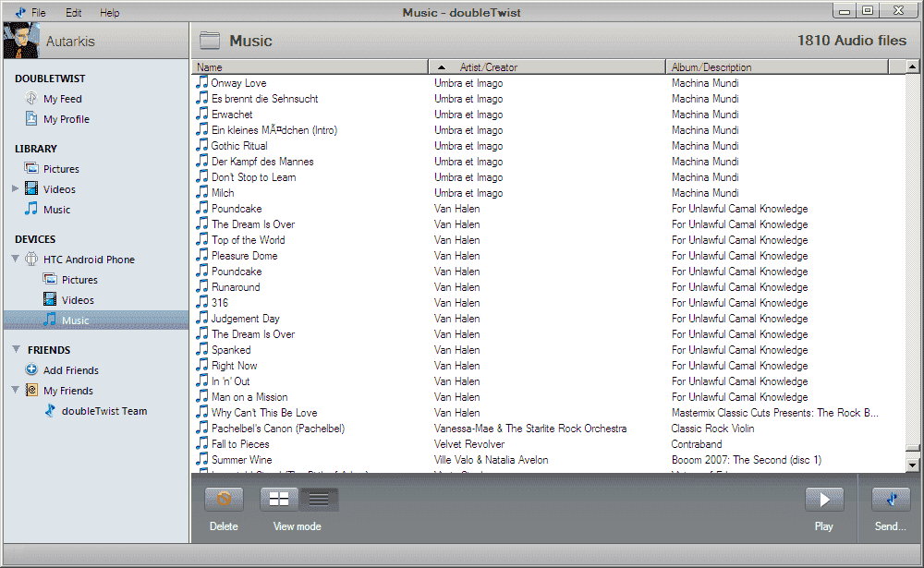Open the My Friends icon
Viewport: 924px width, 568px height.
(31, 390)
